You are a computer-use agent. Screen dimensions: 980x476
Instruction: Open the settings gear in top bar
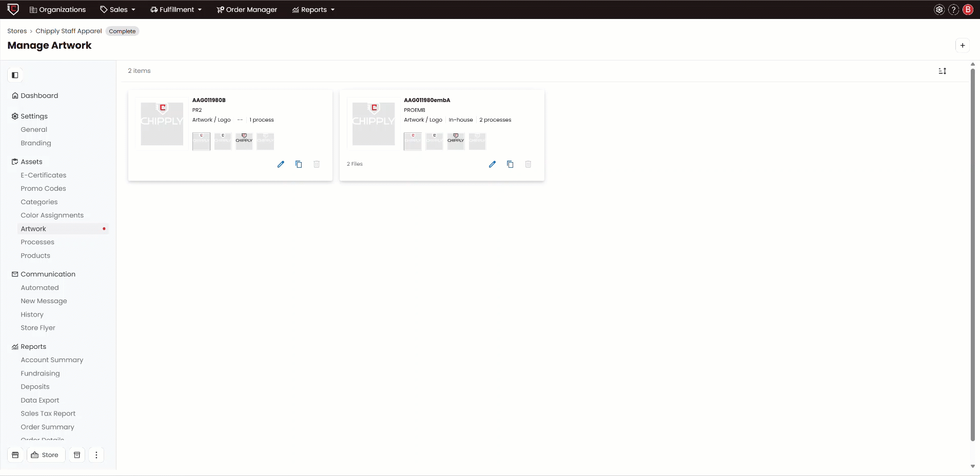939,10
